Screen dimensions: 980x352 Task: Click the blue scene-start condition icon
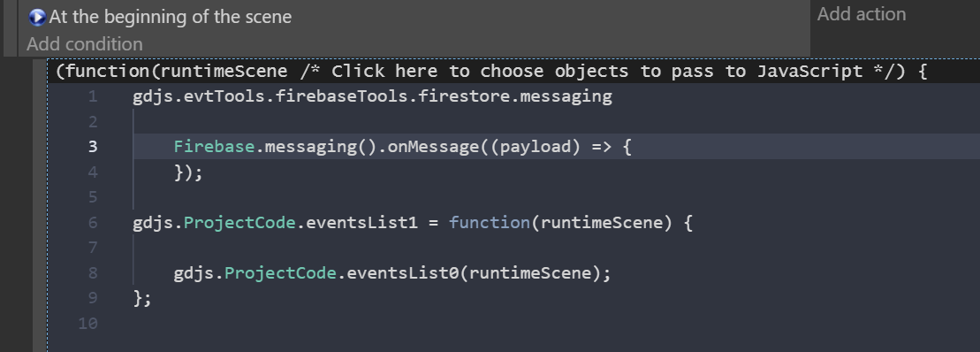[37, 17]
